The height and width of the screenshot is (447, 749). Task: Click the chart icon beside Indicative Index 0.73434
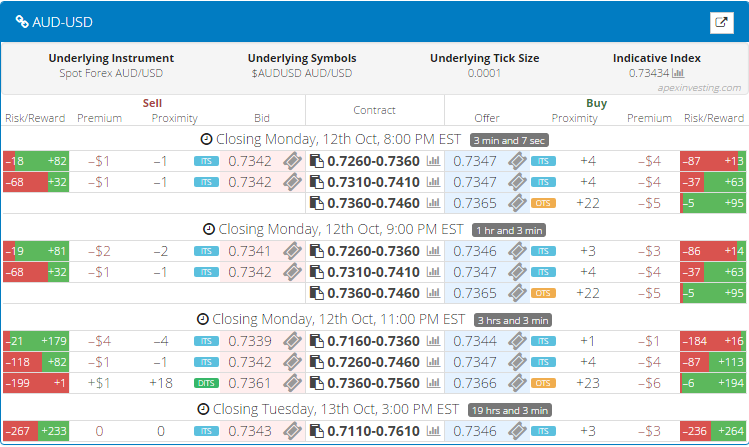[x=678, y=73]
